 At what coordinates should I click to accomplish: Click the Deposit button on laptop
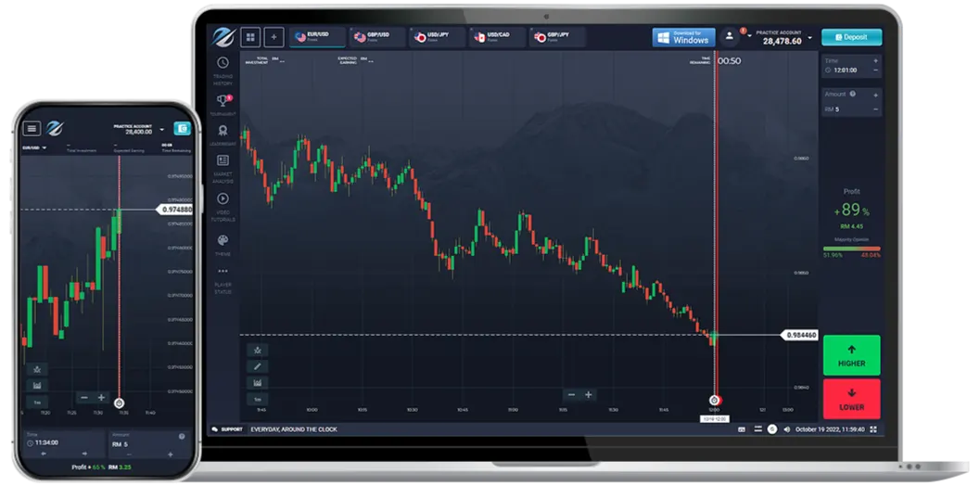tap(851, 37)
